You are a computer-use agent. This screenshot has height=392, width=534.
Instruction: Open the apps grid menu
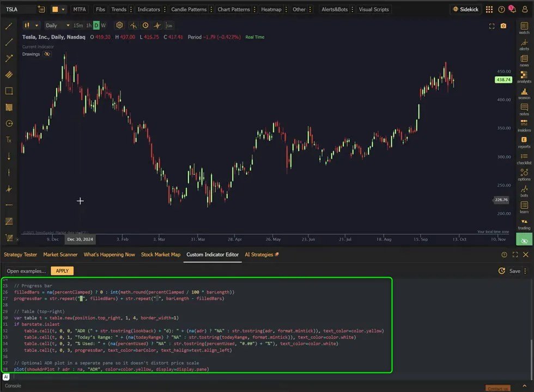coord(489,10)
